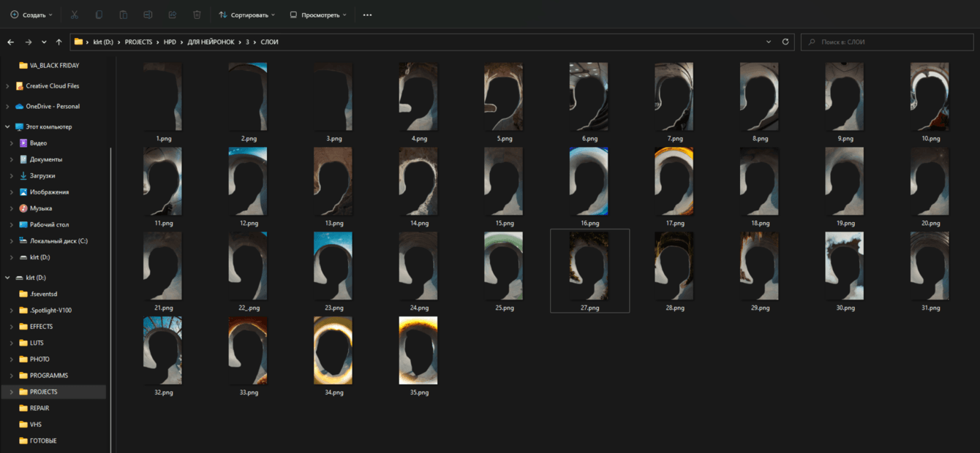Refresh the current folder view
980x453 pixels.
pyautogui.click(x=785, y=42)
